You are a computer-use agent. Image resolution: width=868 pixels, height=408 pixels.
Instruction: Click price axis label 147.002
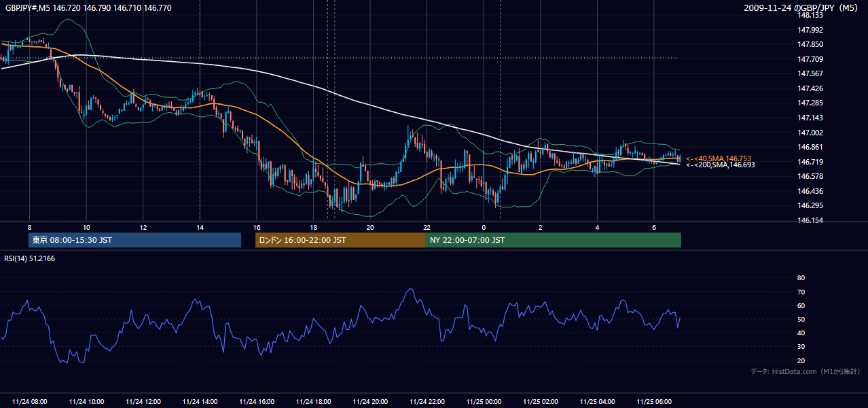click(810, 133)
